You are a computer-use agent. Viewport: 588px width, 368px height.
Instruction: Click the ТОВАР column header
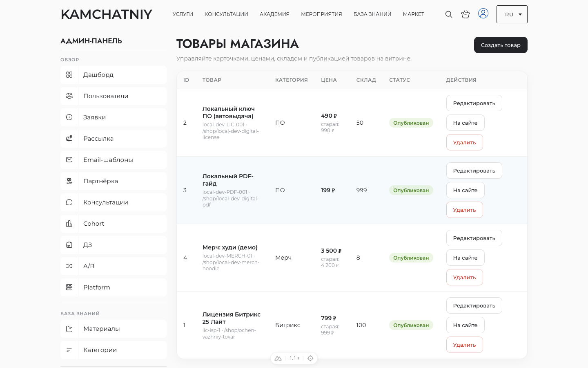pos(212,80)
